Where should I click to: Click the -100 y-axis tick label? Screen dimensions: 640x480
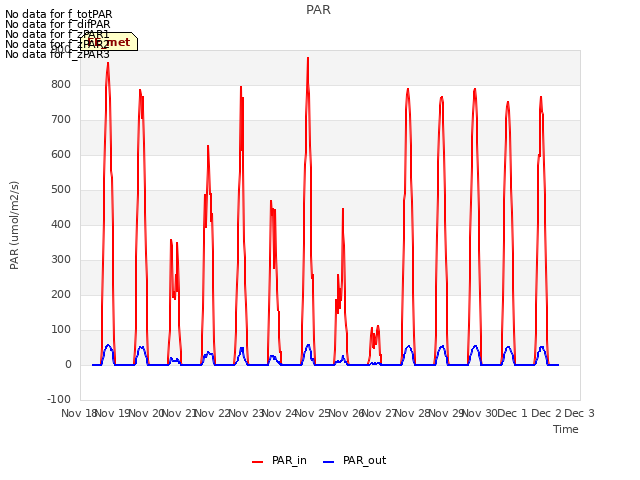(x=59, y=399)
